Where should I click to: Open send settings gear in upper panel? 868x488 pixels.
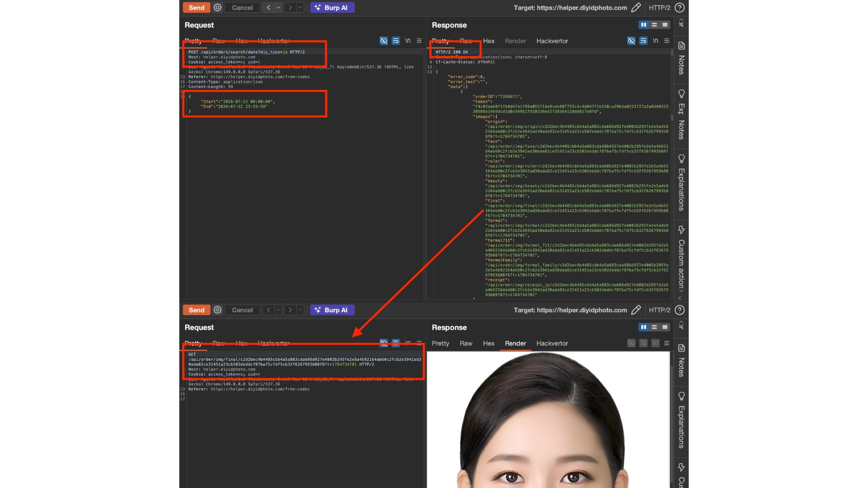click(217, 8)
